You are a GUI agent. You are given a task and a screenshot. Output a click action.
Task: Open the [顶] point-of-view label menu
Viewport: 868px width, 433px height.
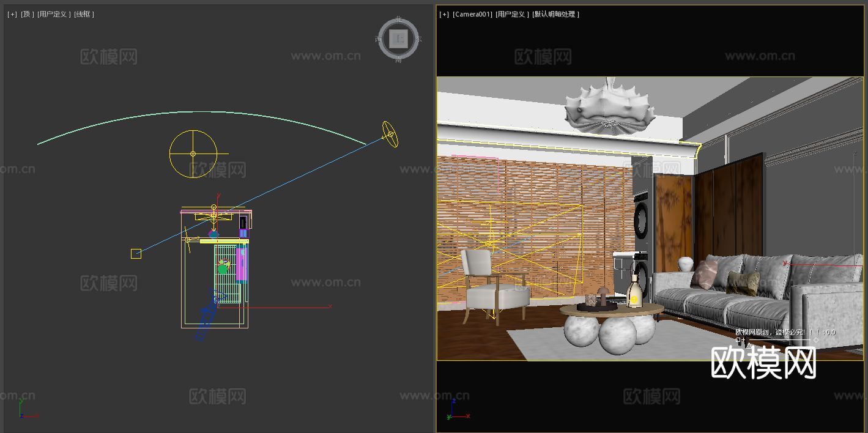[26, 13]
